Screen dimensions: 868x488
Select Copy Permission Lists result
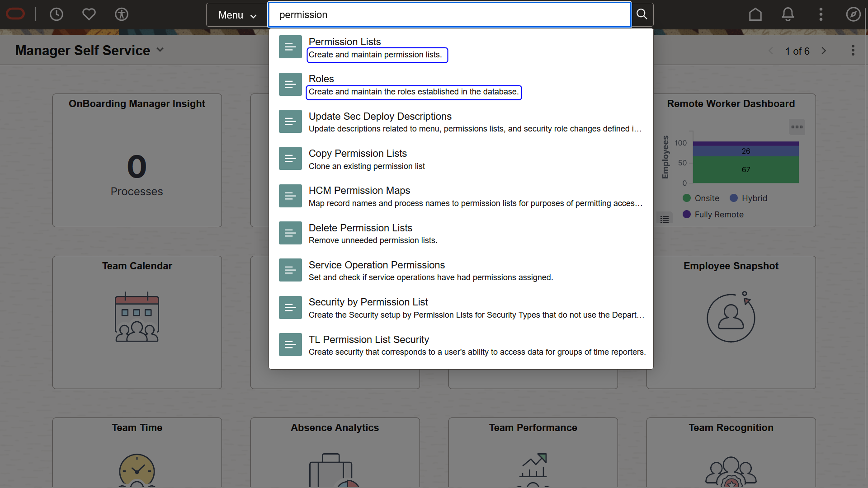pos(358,154)
